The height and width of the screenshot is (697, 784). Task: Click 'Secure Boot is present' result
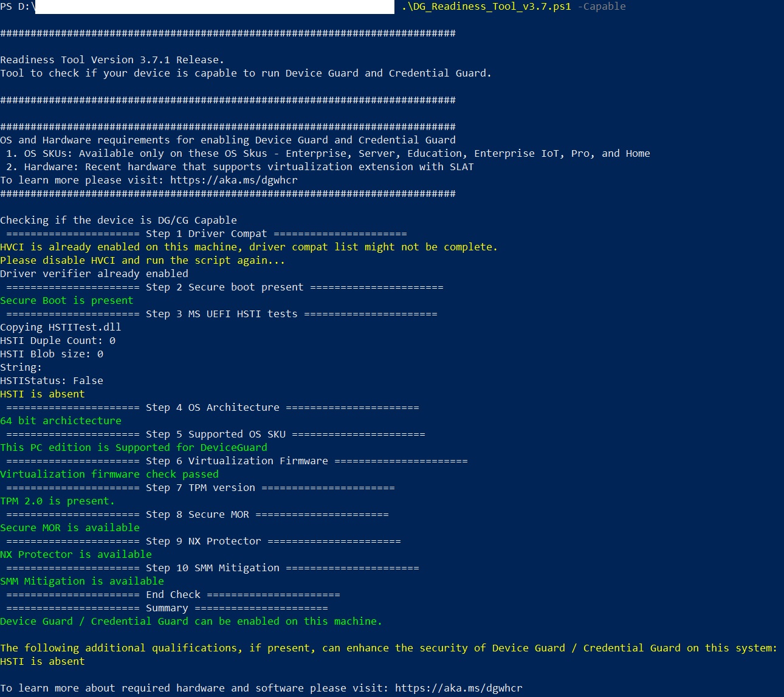click(x=67, y=300)
